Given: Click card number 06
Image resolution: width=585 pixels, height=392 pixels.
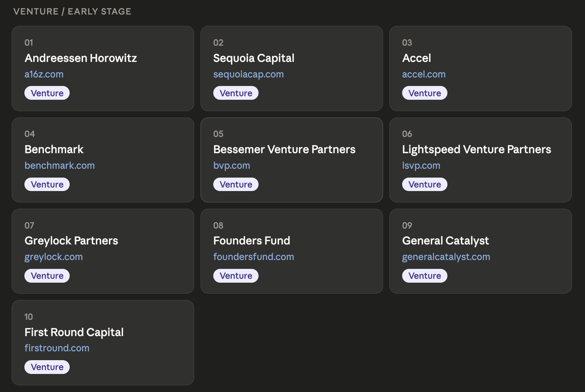Looking at the screenshot, I should tap(407, 134).
